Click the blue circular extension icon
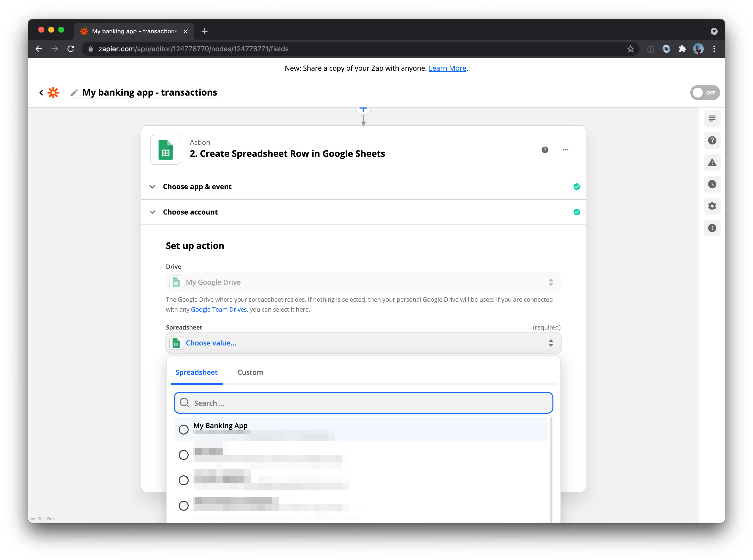The image size is (753, 560). coord(666,49)
